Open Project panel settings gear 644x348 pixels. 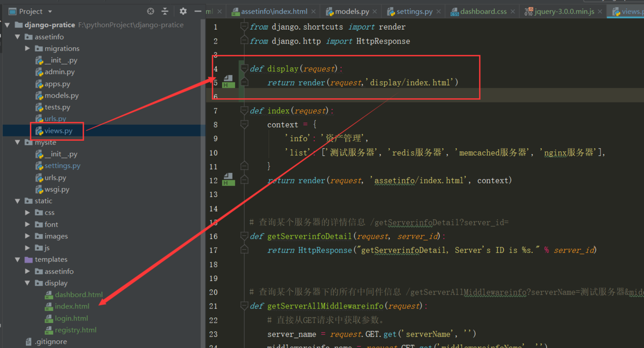183,11
